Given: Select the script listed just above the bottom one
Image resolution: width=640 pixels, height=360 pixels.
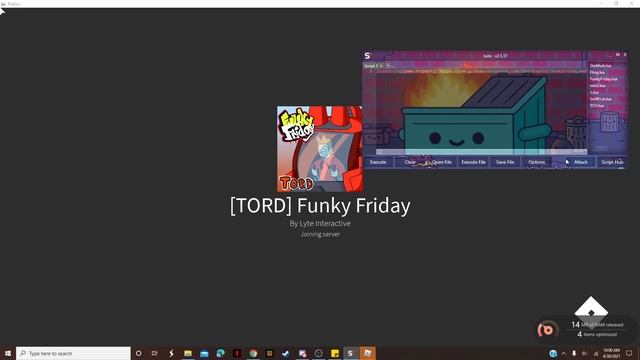Looking at the screenshot, I should pos(600,99).
